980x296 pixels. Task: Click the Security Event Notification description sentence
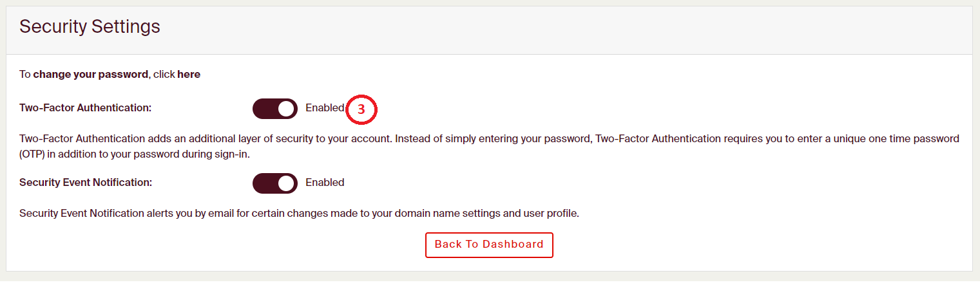[x=299, y=214]
